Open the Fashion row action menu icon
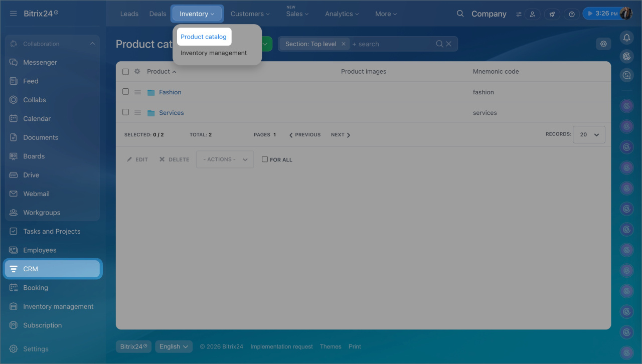 point(137,92)
